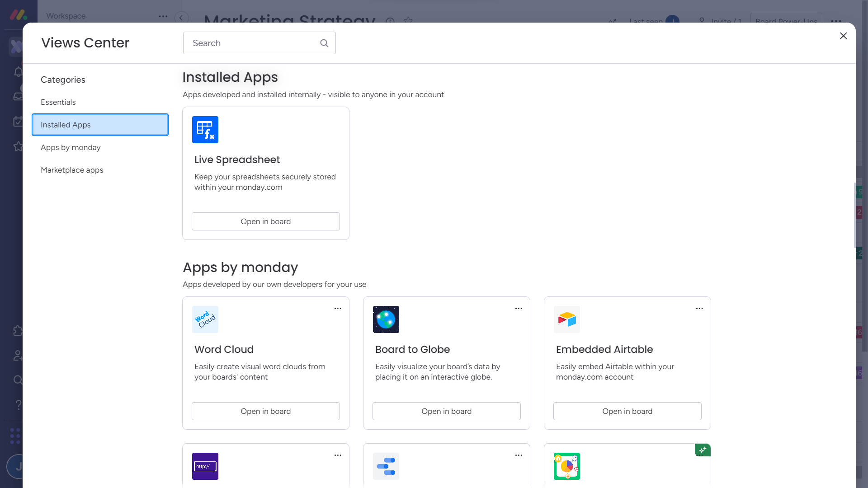Open Embedded Airtable three-dot menu
Screen dimensions: 868x488
pyautogui.click(x=699, y=308)
